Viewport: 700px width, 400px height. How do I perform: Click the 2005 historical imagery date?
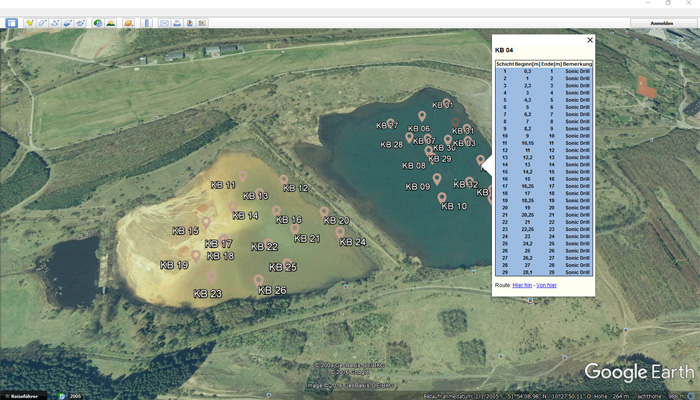[75, 394]
